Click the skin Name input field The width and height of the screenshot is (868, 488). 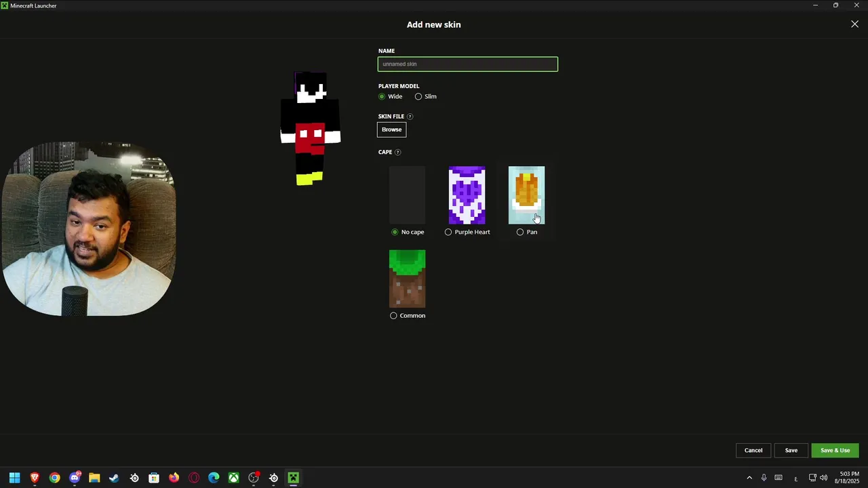coord(468,64)
